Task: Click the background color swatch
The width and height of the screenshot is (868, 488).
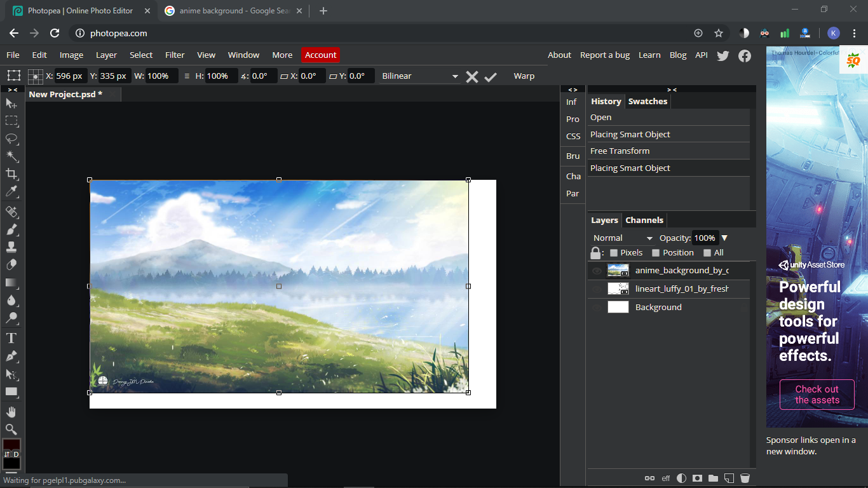Action: [11, 463]
